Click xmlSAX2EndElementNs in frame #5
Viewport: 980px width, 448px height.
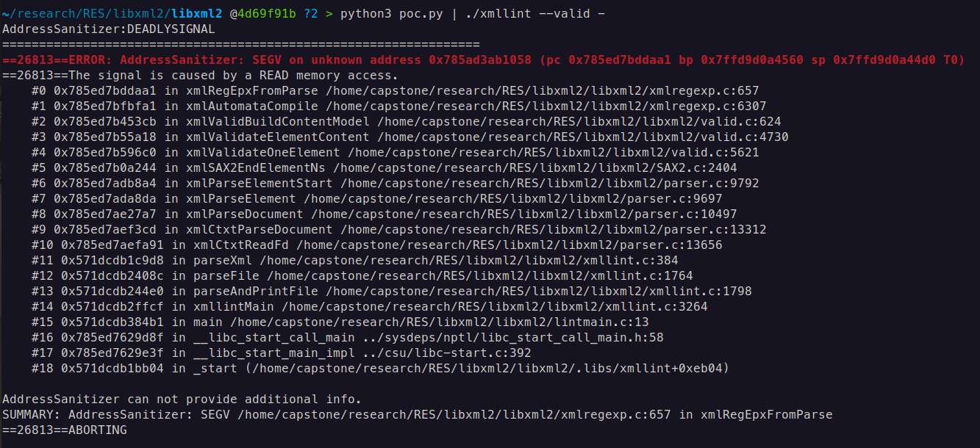pyautogui.click(x=256, y=168)
